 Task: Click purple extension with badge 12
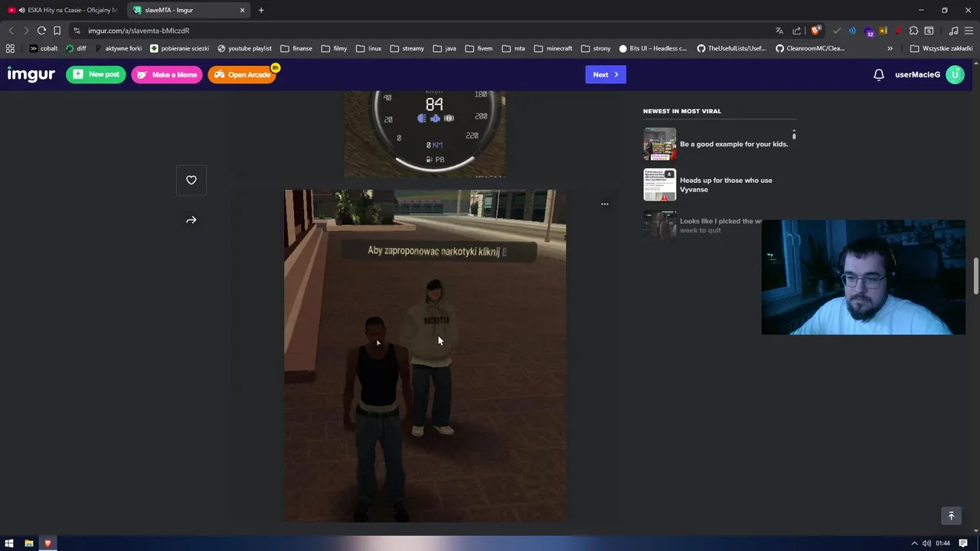point(868,31)
